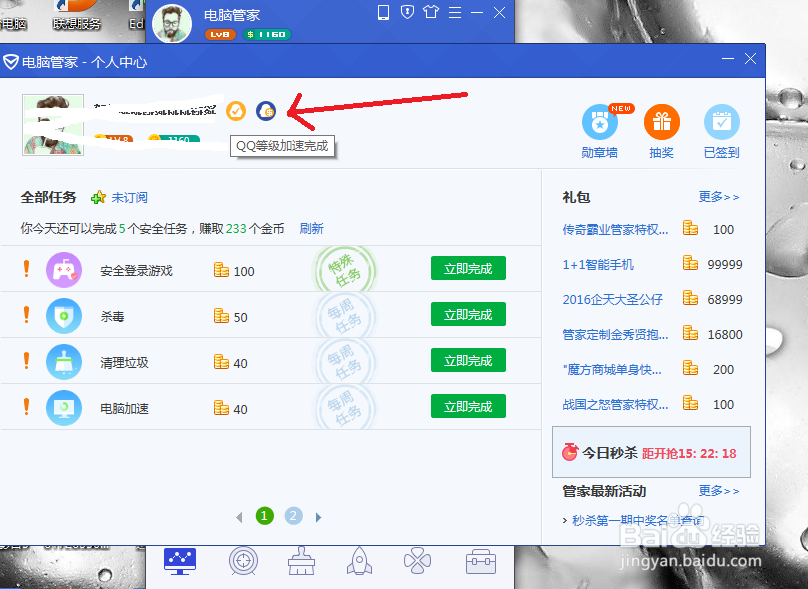Image resolution: width=808 pixels, height=589 pixels.
Task: Open the virus scan target icon in the bottom bar
Action: pos(243,561)
